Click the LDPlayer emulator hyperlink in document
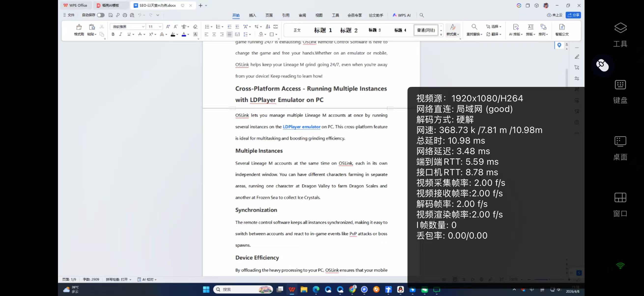This screenshot has height=296, width=644. coord(302,127)
